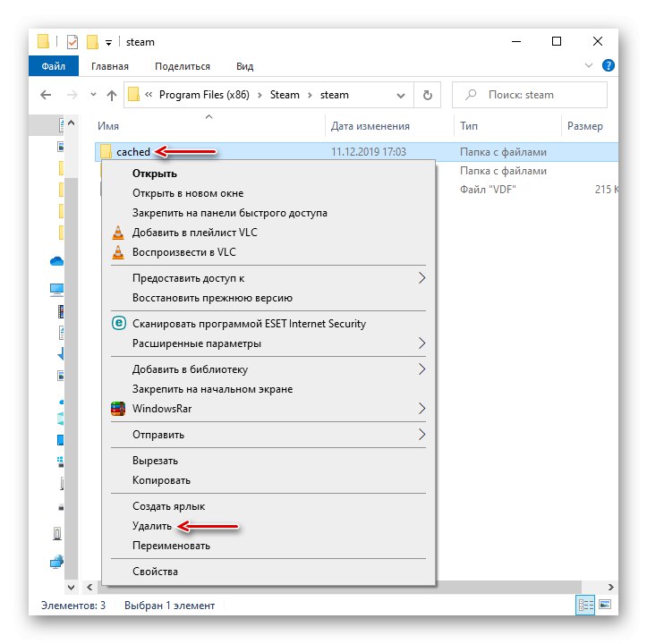Expand the Отправить submenu
The width and height of the screenshot is (647, 644).
click(268, 435)
